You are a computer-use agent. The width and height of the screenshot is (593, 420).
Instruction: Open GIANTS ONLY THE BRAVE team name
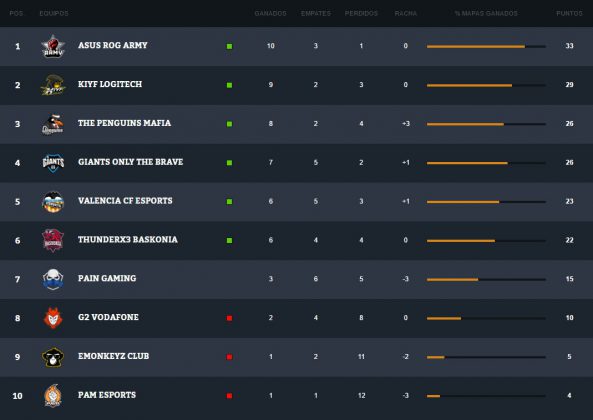pos(130,162)
